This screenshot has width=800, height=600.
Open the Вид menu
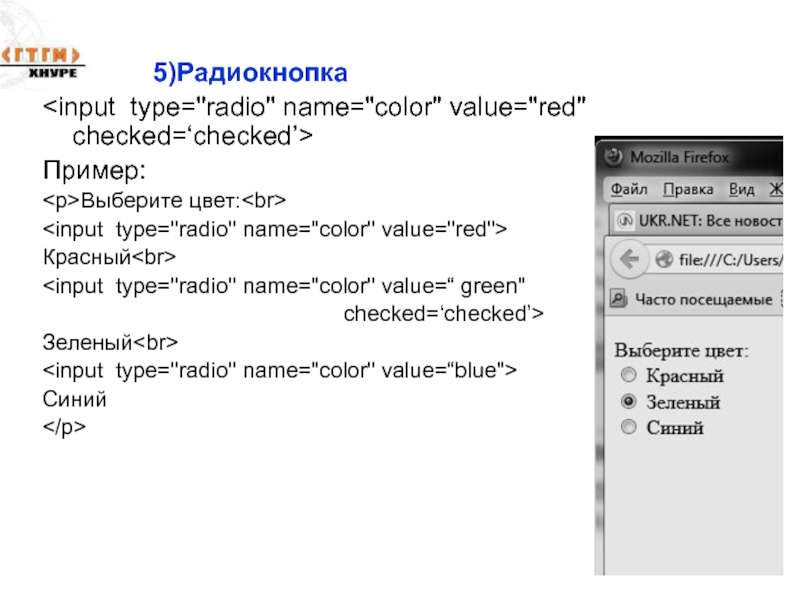click(x=741, y=189)
